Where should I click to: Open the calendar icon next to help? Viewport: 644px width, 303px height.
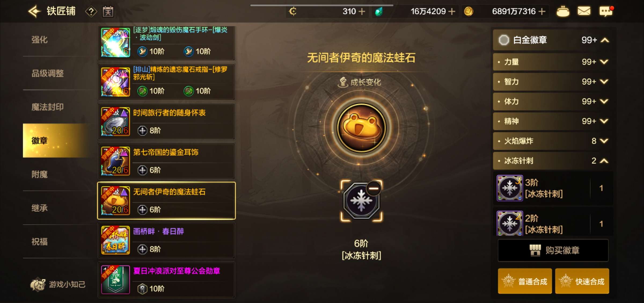click(108, 12)
